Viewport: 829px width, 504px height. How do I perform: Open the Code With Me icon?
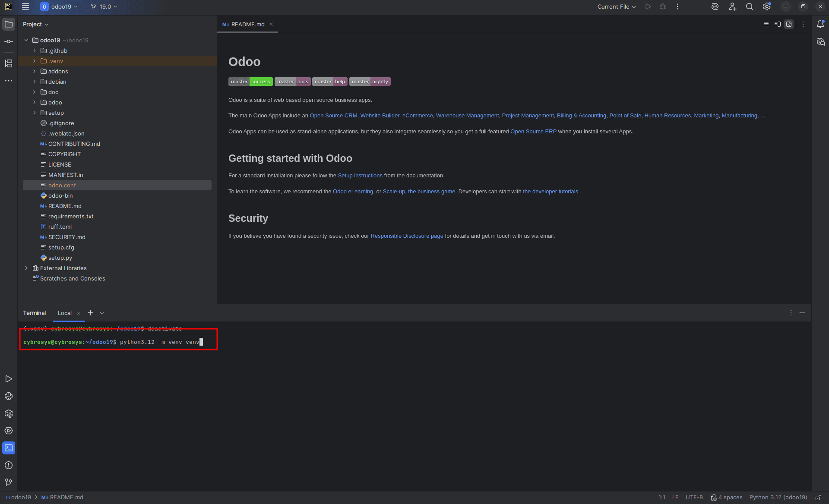tap(732, 6)
